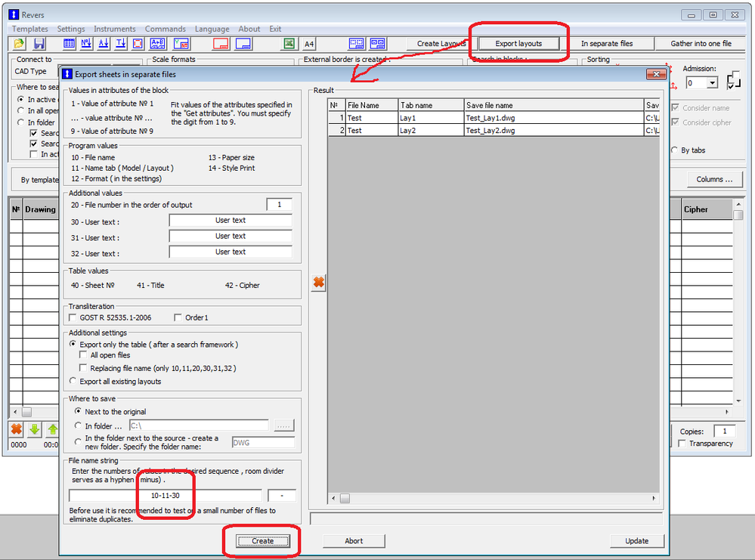Click the sort A↓ toolbar icon
The image size is (755, 560).
(x=104, y=44)
